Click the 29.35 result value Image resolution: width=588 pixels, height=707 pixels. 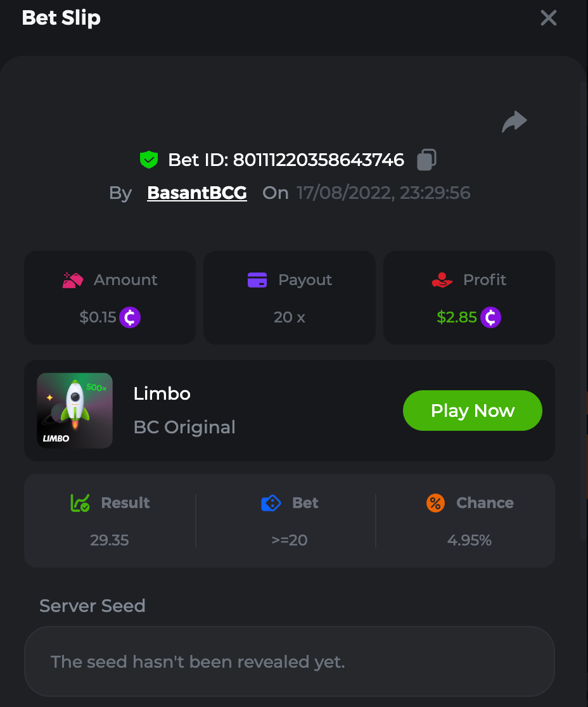[x=110, y=540]
